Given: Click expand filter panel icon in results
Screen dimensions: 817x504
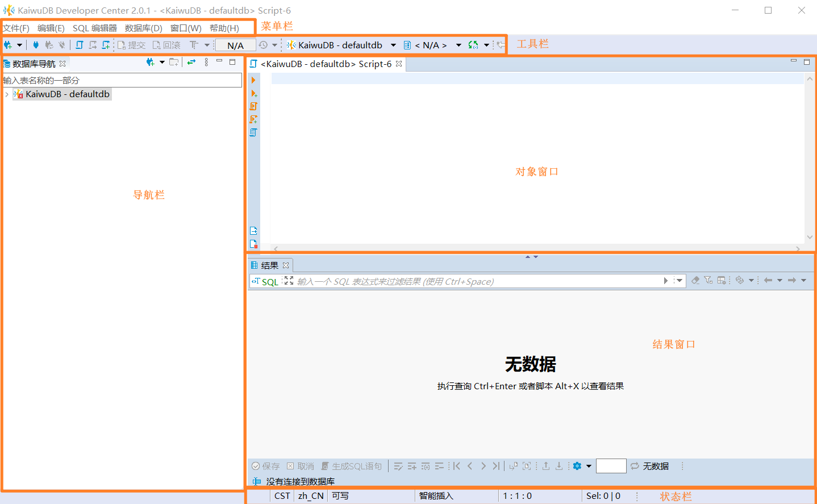Looking at the screenshot, I should point(289,281).
